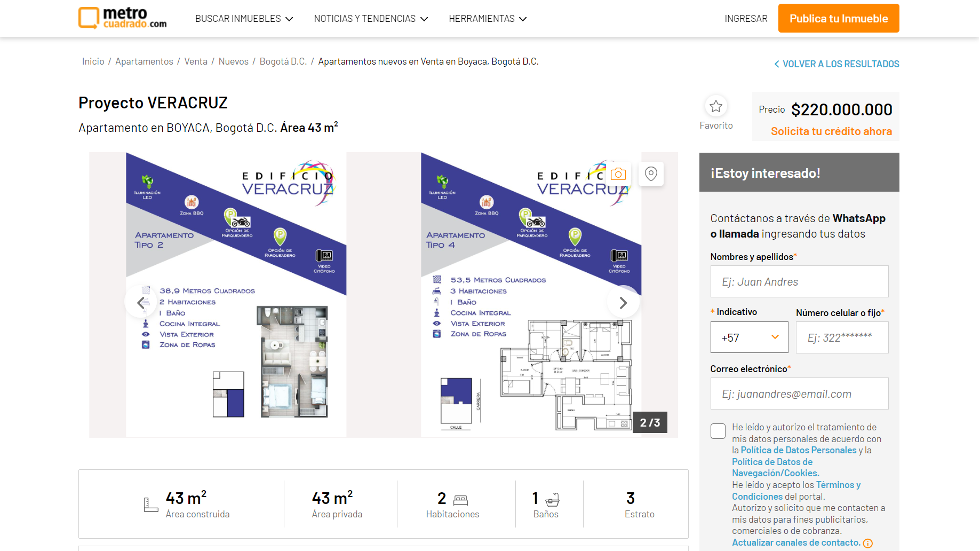This screenshot has width=980, height=551.
Task: Click the Favorito star icon
Action: coord(716,106)
